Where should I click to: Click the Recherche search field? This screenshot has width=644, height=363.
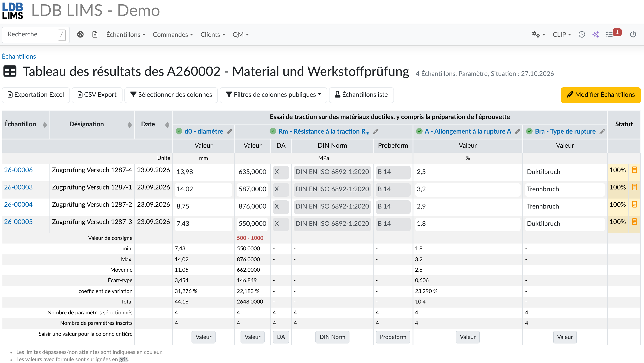click(36, 35)
